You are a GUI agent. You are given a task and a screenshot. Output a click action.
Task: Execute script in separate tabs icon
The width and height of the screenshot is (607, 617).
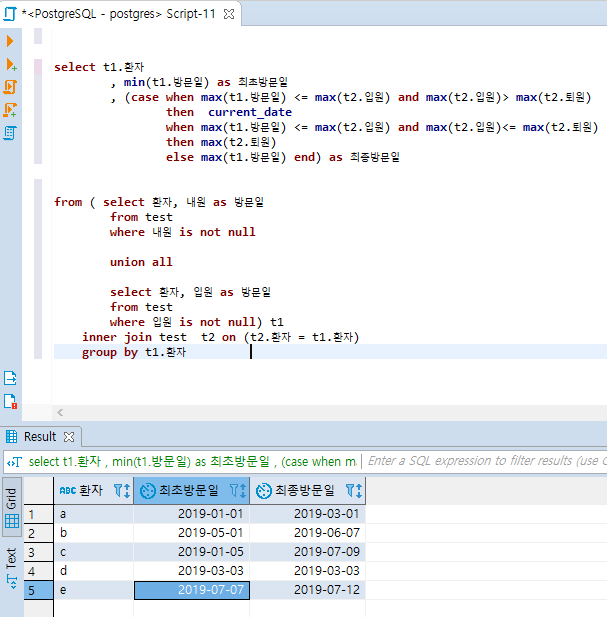coord(10,110)
